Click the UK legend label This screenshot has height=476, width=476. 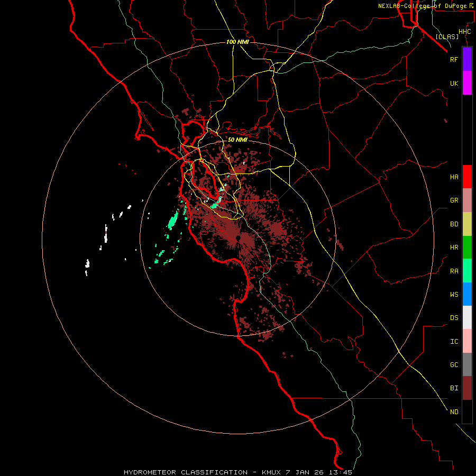click(x=454, y=83)
